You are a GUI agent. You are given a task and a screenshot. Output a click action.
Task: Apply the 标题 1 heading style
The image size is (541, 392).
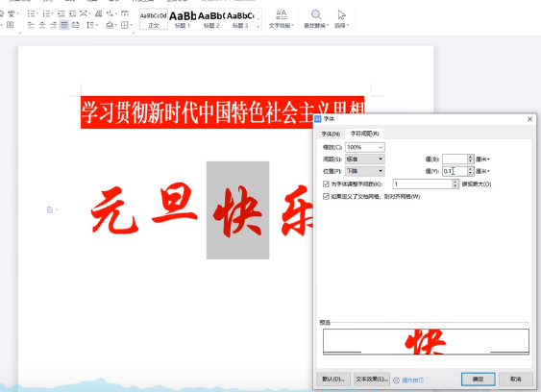tap(183, 19)
